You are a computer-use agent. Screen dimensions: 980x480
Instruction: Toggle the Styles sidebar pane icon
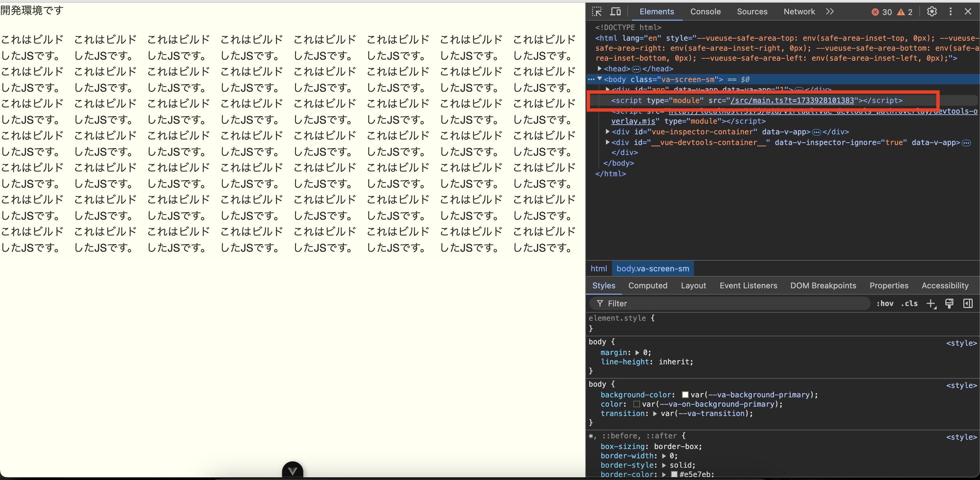click(x=968, y=304)
